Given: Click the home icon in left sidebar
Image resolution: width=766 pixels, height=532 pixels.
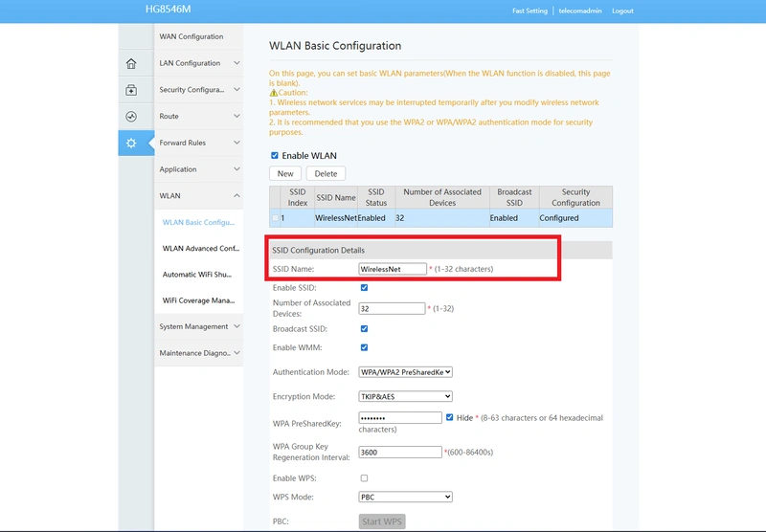Looking at the screenshot, I should coord(131,64).
